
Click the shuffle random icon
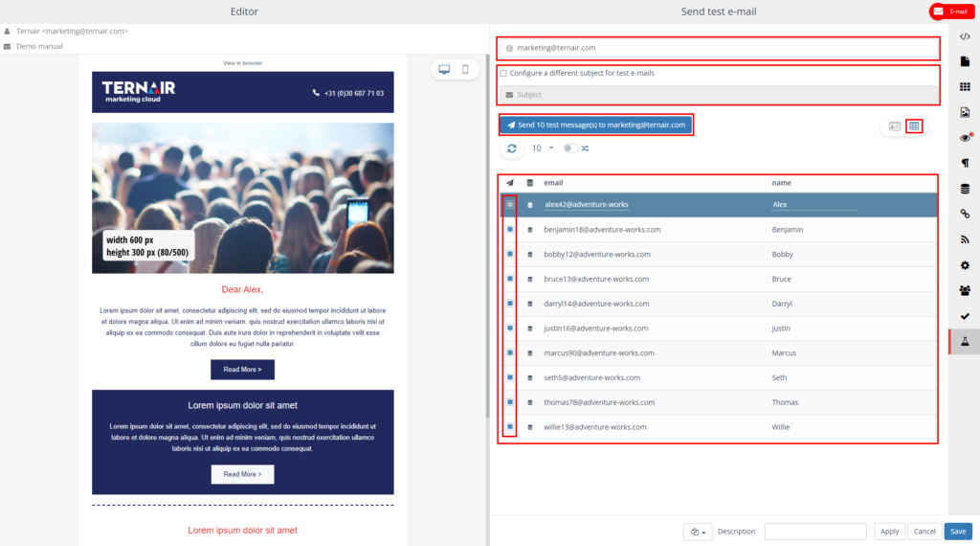coord(585,148)
